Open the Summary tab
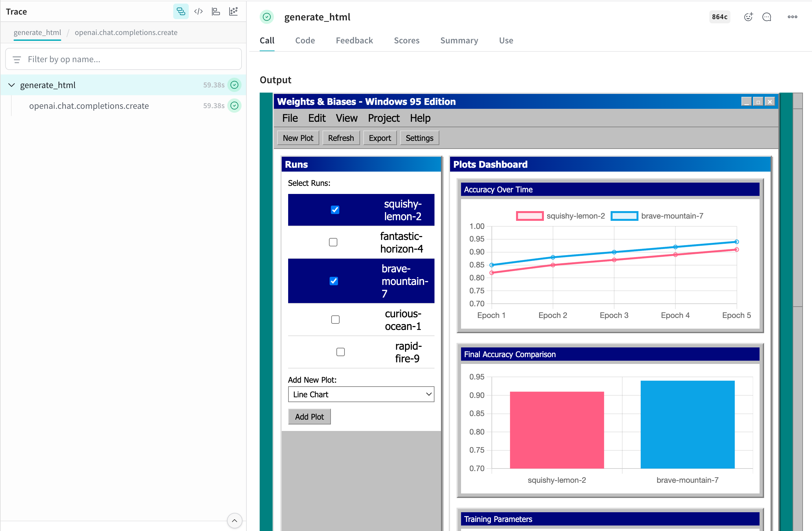 click(459, 40)
